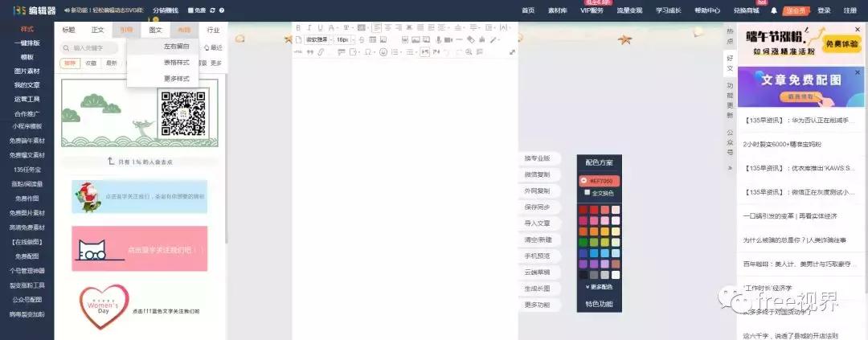This screenshot has height=340, width=868.
Task: Expand editor to fullscreen
Action: (512, 51)
